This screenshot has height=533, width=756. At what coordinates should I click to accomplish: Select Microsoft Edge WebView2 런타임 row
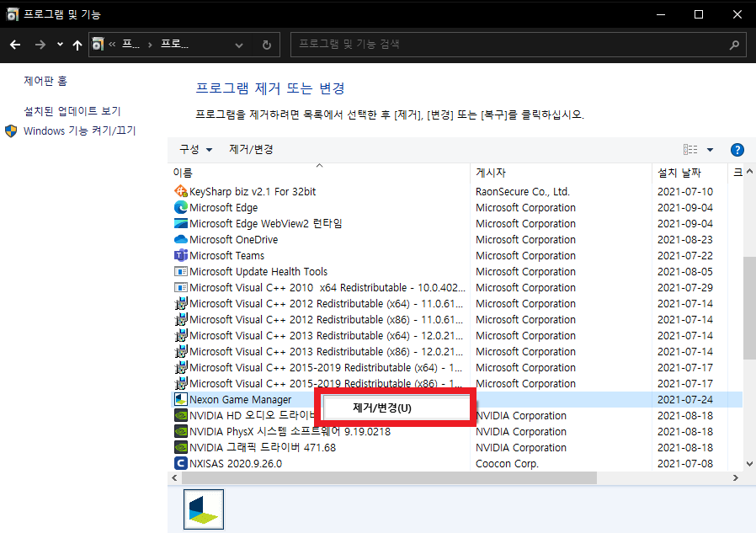(266, 223)
